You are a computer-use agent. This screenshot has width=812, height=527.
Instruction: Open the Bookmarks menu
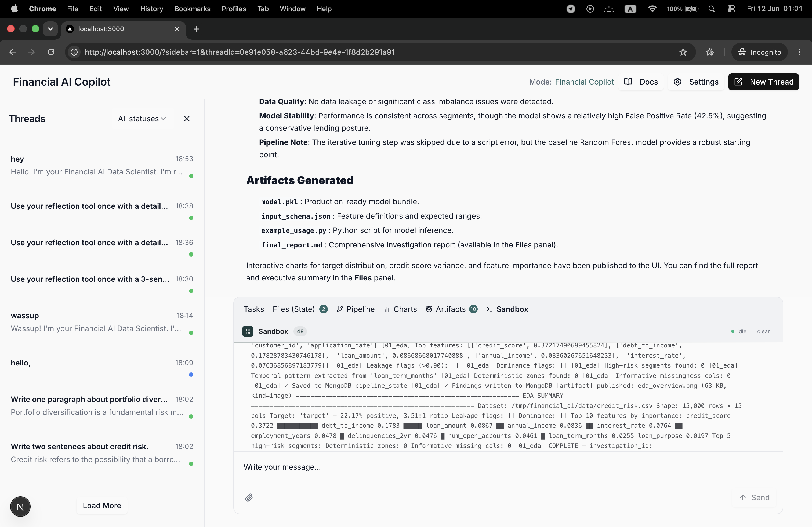click(x=192, y=9)
